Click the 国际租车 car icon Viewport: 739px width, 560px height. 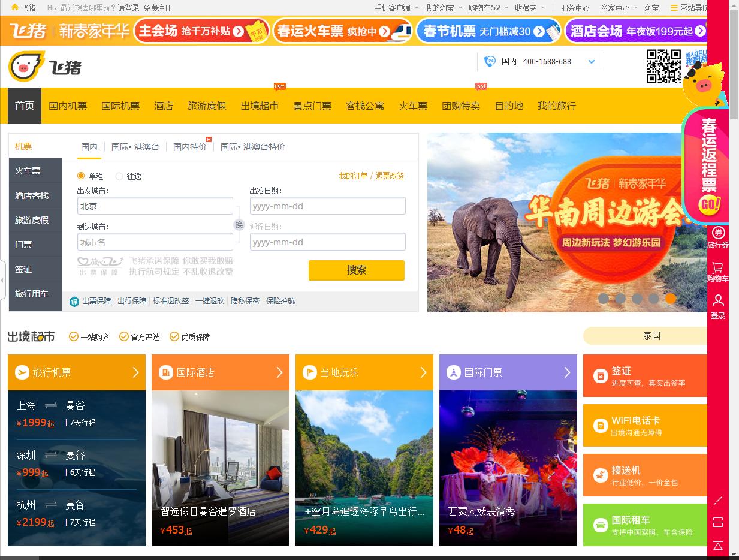coord(599,525)
